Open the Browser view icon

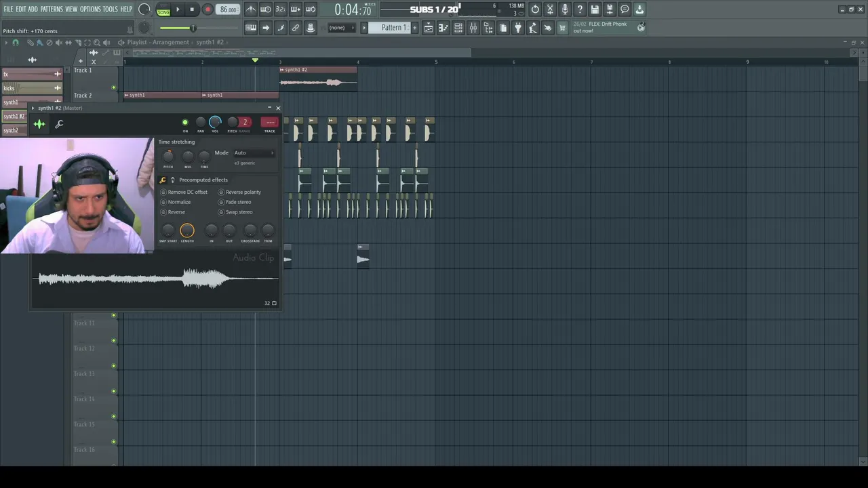488,28
